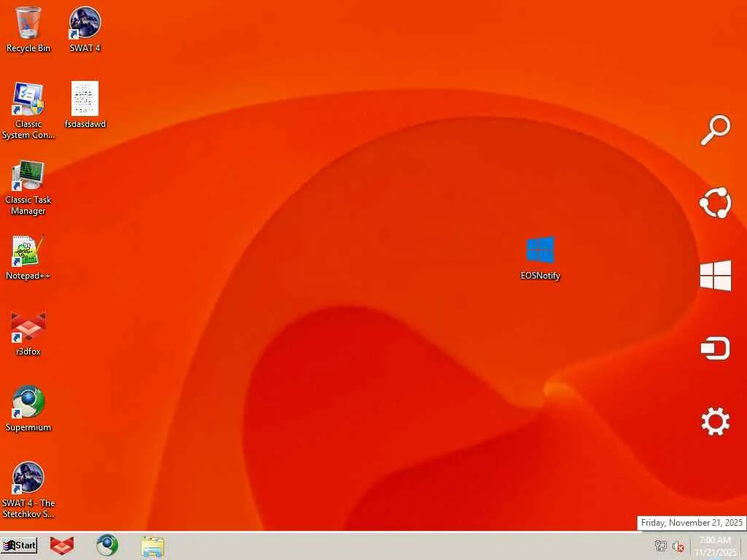Viewport: 747px width, 560px height.
Task: Select the r3dfox desktop shortcut
Action: [x=28, y=333]
